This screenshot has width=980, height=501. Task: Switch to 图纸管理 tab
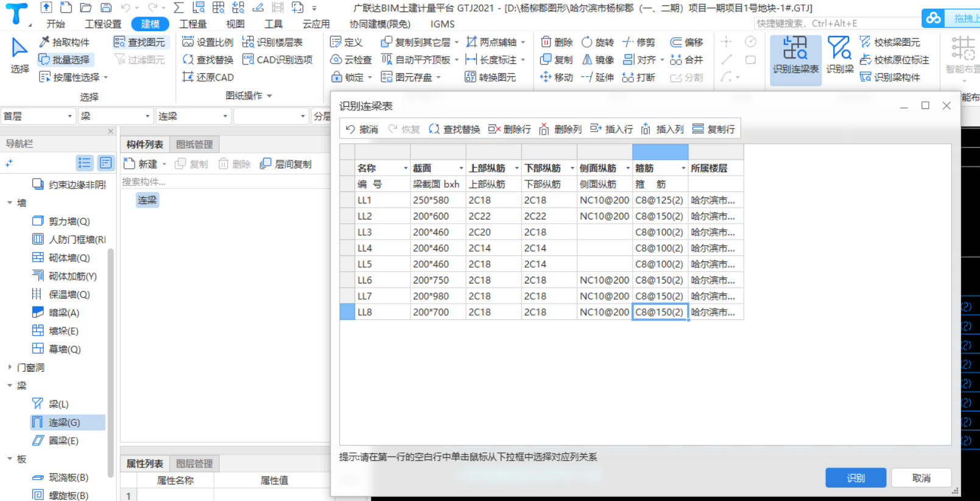tap(194, 144)
